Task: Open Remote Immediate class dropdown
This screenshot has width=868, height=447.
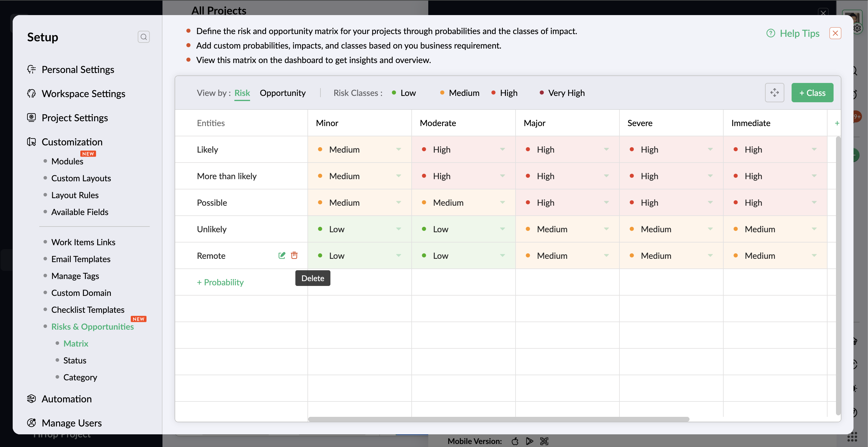Action: (814, 255)
